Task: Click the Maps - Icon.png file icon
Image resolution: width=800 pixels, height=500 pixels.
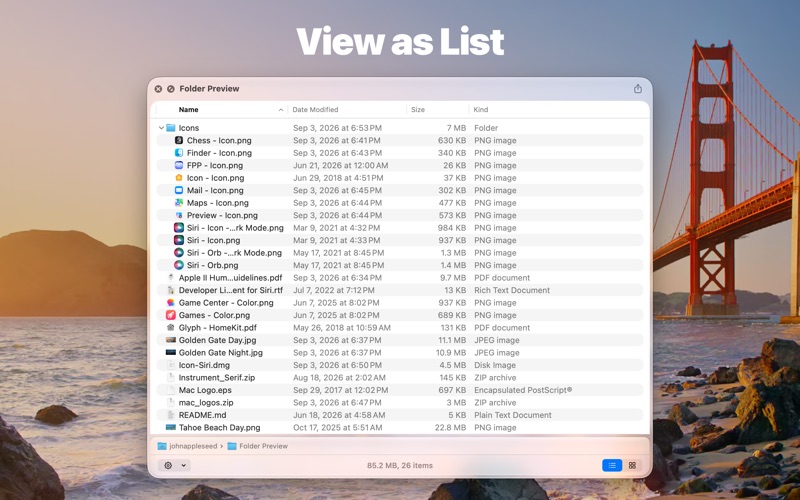Action: pos(179,203)
